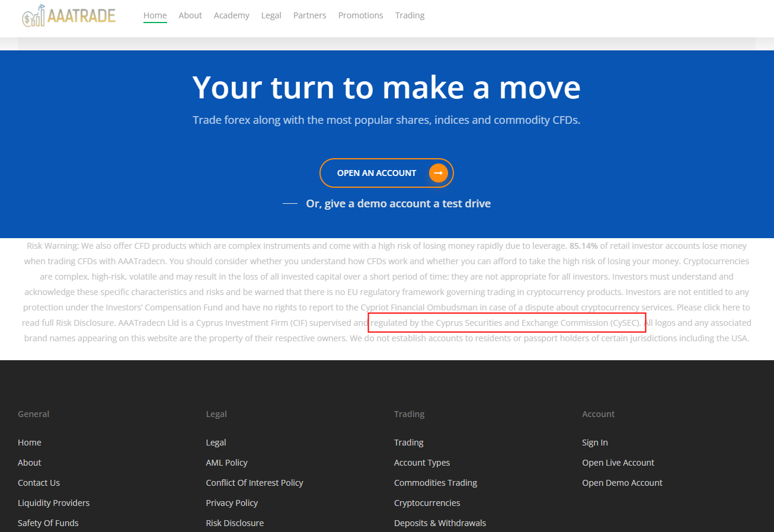Open the Home nav menu item
The width and height of the screenshot is (774, 532).
[x=155, y=15]
